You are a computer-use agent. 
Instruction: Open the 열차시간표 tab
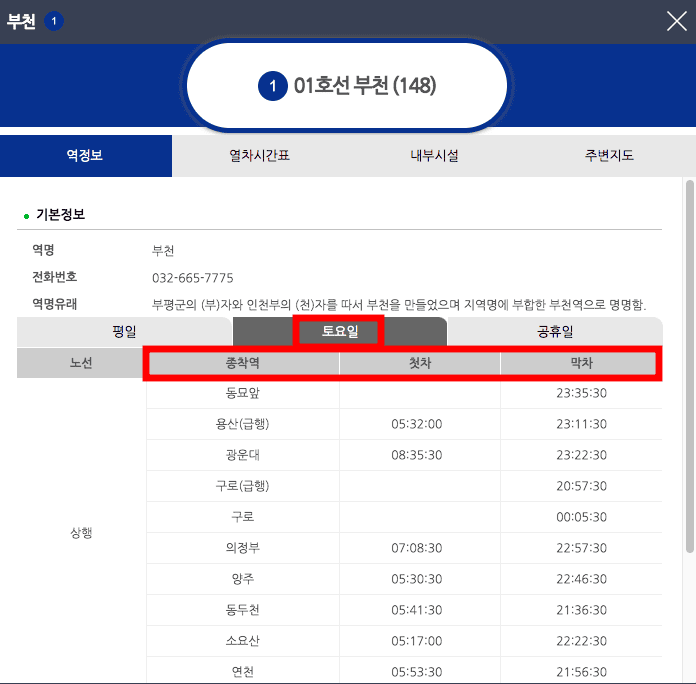coord(259,156)
